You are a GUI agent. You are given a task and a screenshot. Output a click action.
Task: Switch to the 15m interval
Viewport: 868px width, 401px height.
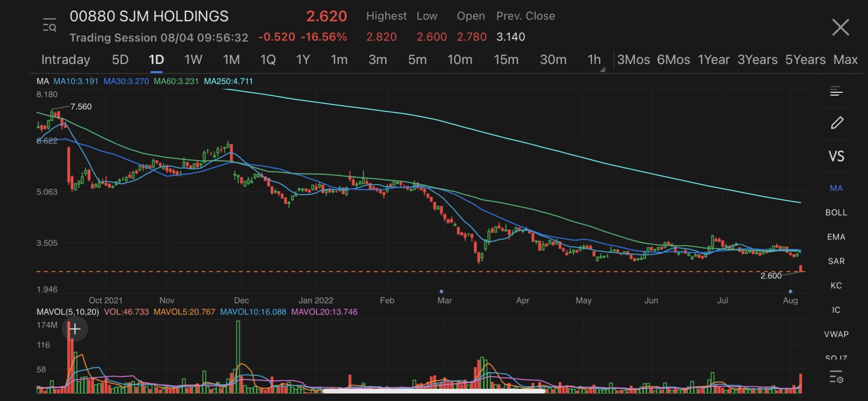click(506, 60)
